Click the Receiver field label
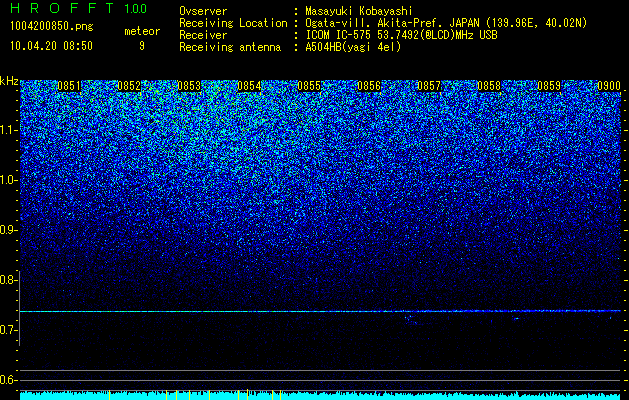Viewport: 629px width, 400px height. click(203, 35)
